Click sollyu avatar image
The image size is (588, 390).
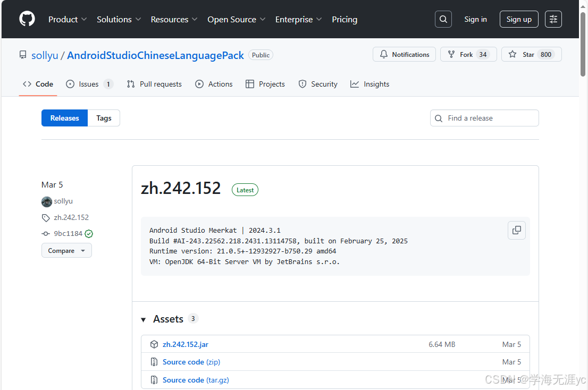[46, 201]
